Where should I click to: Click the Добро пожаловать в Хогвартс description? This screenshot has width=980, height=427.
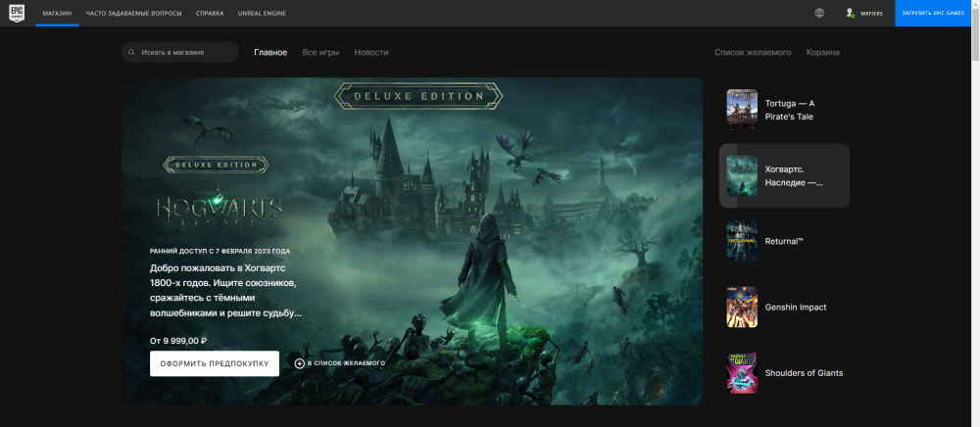(225, 290)
